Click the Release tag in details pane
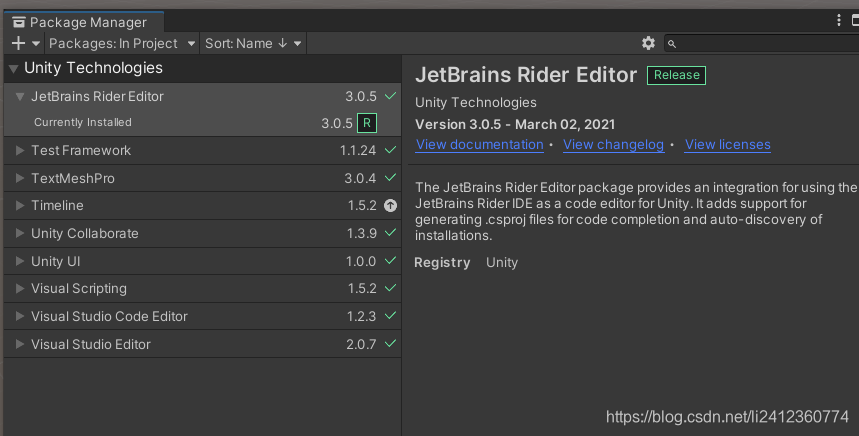Screen dimensions: 859x436 coord(677,75)
